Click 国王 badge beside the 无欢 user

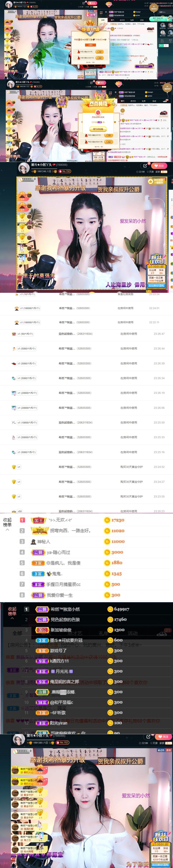click(39, 521)
